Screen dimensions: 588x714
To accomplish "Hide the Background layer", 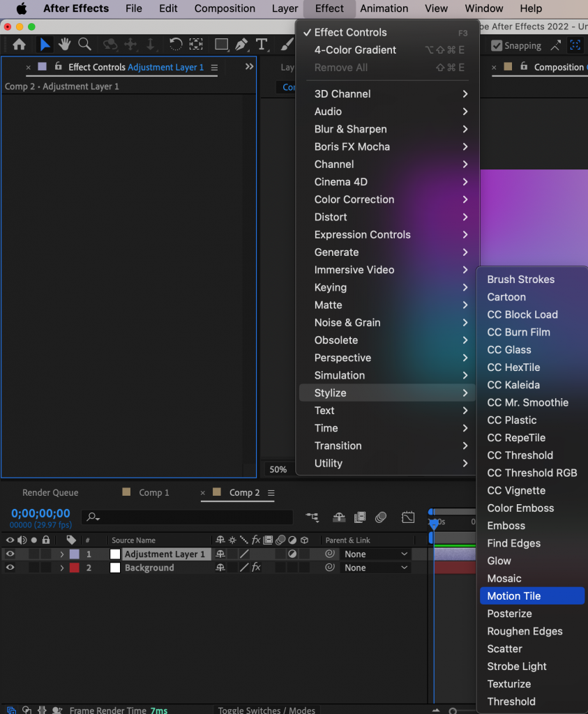I will point(8,568).
